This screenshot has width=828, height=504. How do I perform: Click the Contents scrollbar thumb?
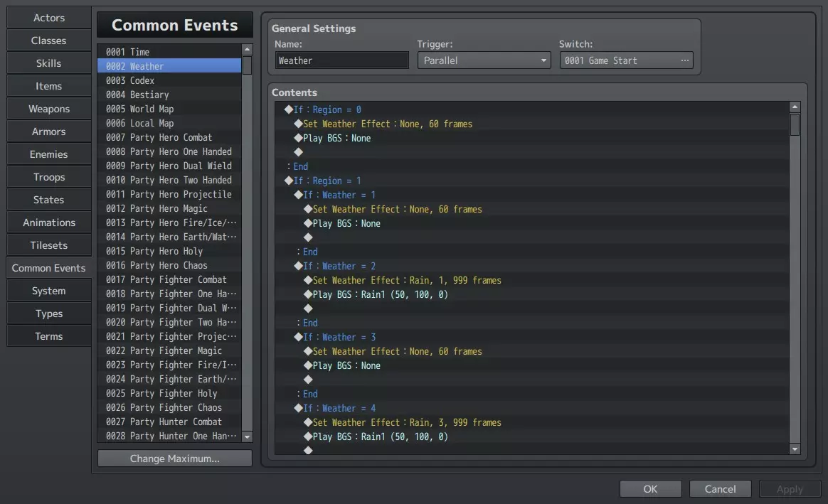pyautogui.click(x=795, y=124)
